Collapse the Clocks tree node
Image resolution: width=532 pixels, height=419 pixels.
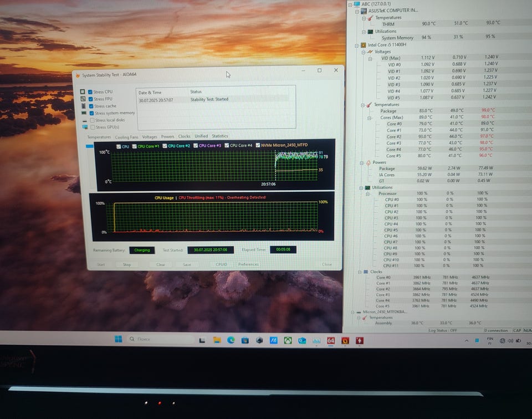(x=360, y=272)
